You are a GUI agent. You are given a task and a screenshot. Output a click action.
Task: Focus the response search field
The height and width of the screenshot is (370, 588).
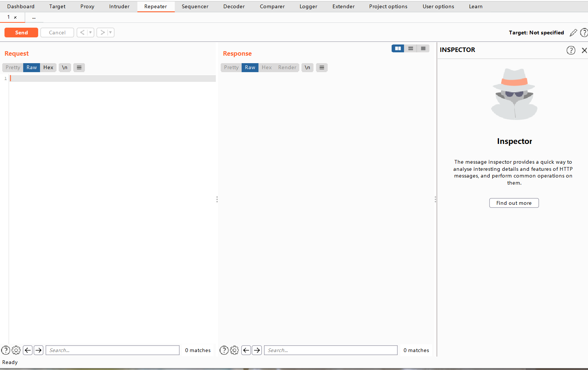(x=331, y=350)
